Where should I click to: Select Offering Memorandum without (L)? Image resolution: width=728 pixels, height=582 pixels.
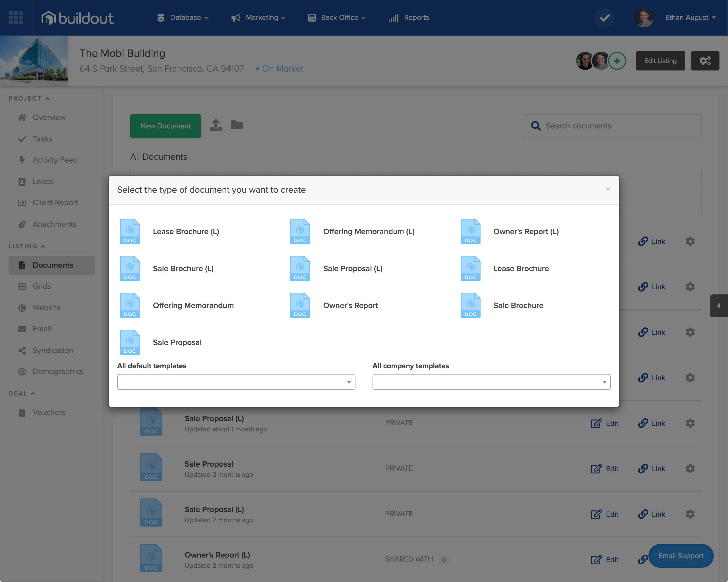pyautogui.click(x=177, y=305)
